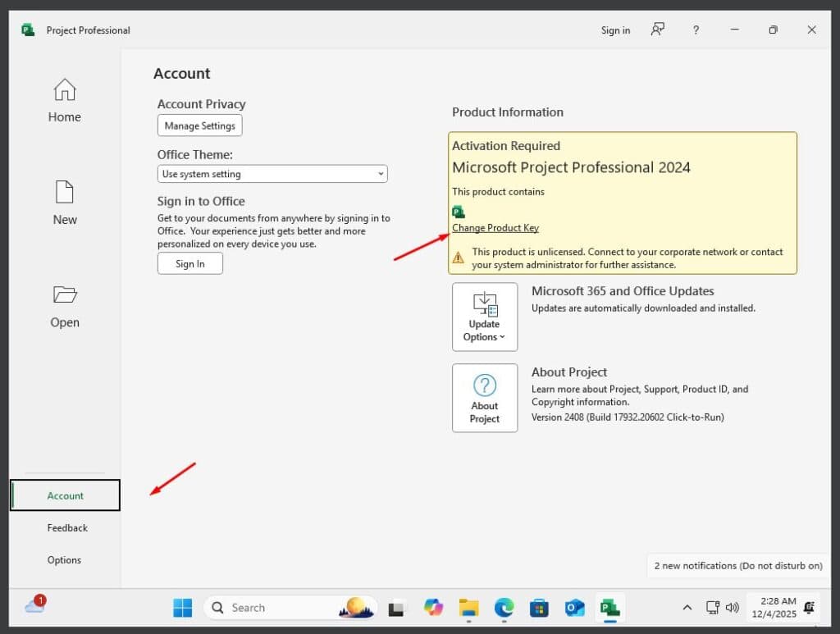Click the Change Product Key link
Viewport: 840px width, 634px height.
click(x=495, y=227)
